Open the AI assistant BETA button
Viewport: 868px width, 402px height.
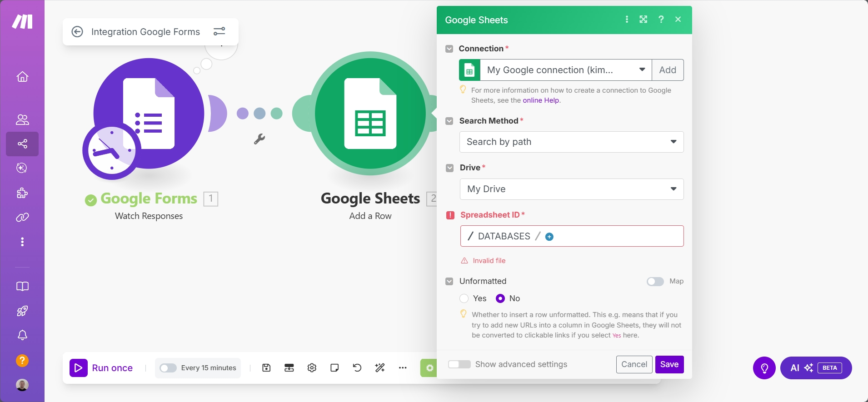[816, 368]
